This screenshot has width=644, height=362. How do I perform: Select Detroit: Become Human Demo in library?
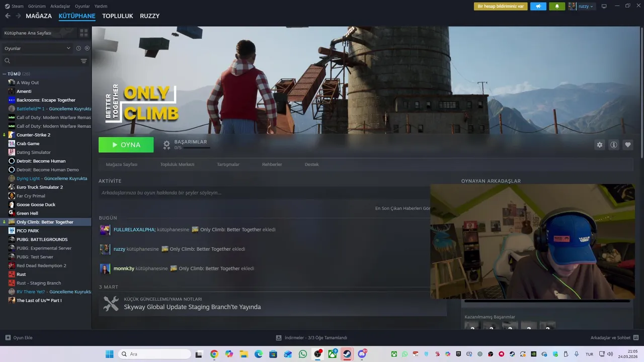(x=48, y=170)
